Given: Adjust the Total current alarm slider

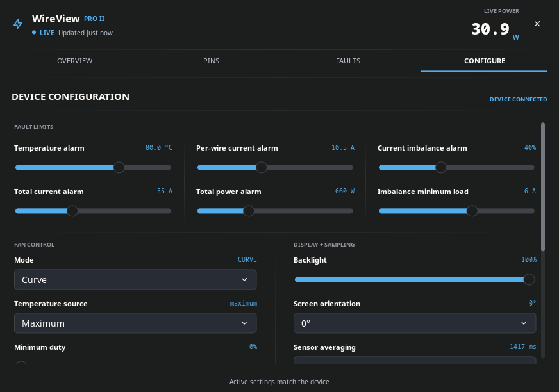Looking at the screenshot, I should pos(93,211).
